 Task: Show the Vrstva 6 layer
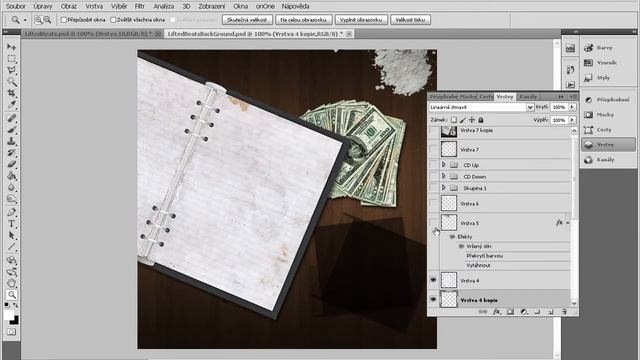pyautogui.click(x=433, y=203)
